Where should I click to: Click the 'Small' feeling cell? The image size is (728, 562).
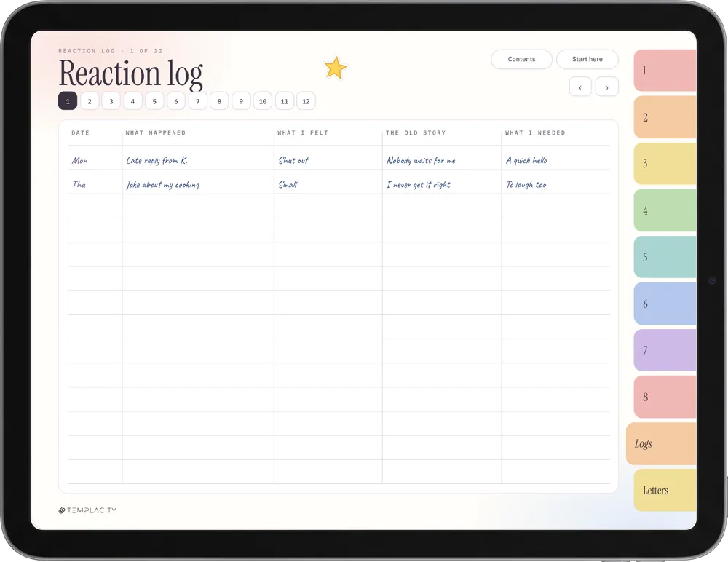[288, 184]
